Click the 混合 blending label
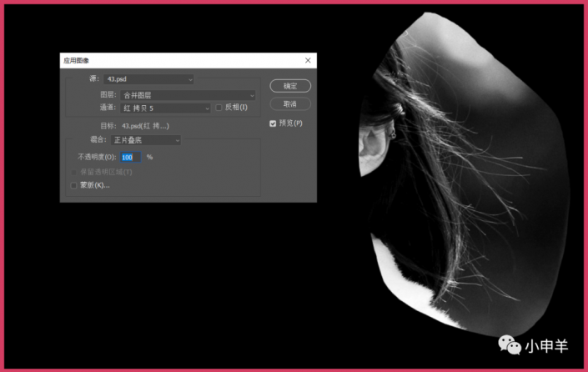588x372 pixels. pyautogui.click(x=98, y=140)
